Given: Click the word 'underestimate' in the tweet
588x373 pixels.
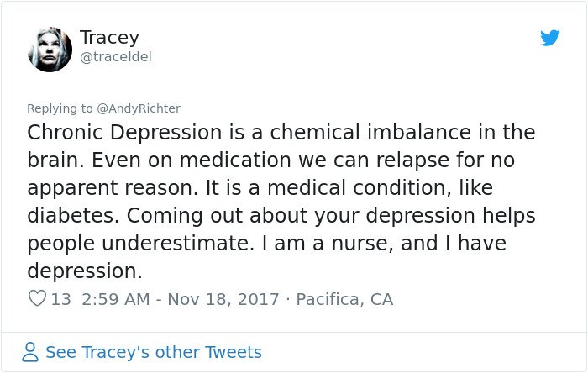Looking at the screenshot, I should point(176,244).
